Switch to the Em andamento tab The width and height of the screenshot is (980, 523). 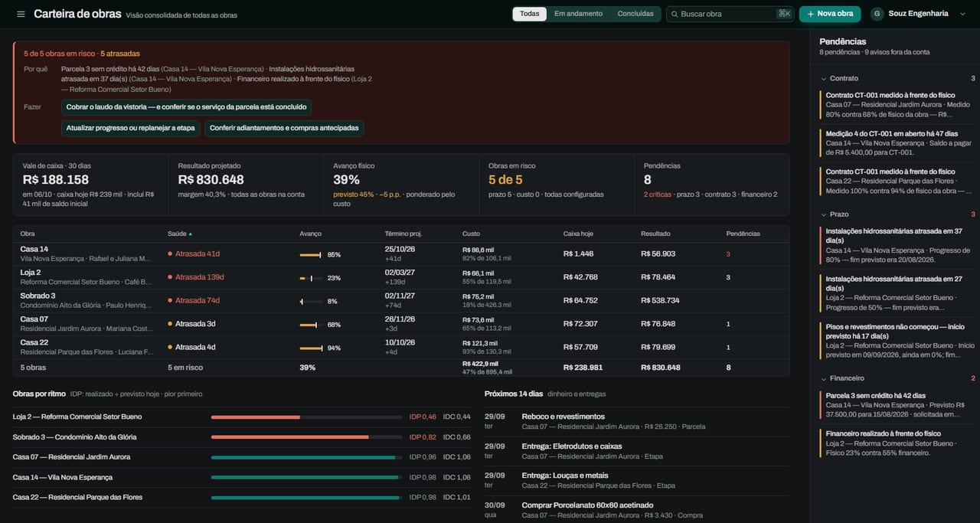(578, 14)
